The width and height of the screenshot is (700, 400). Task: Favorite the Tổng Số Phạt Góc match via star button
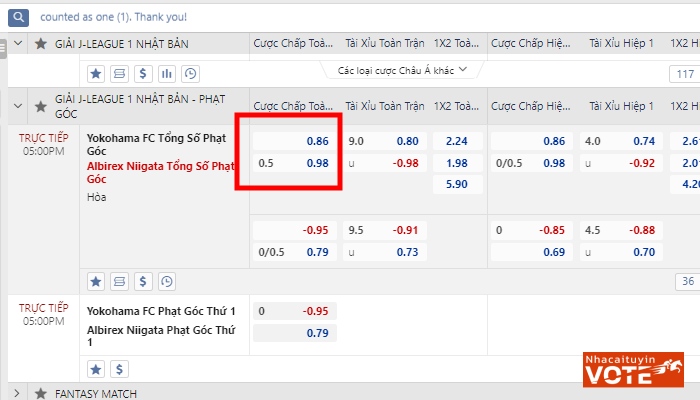pyautogui.click(x=96, y=281)
